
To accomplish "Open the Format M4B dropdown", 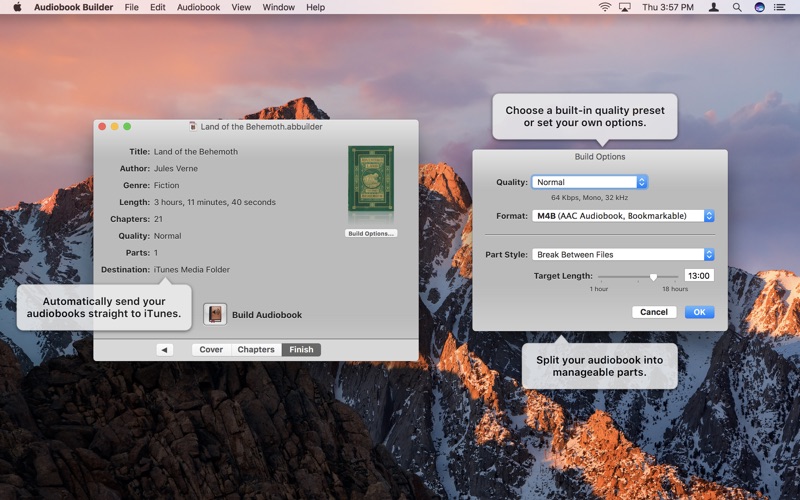I will coord(623,215).
